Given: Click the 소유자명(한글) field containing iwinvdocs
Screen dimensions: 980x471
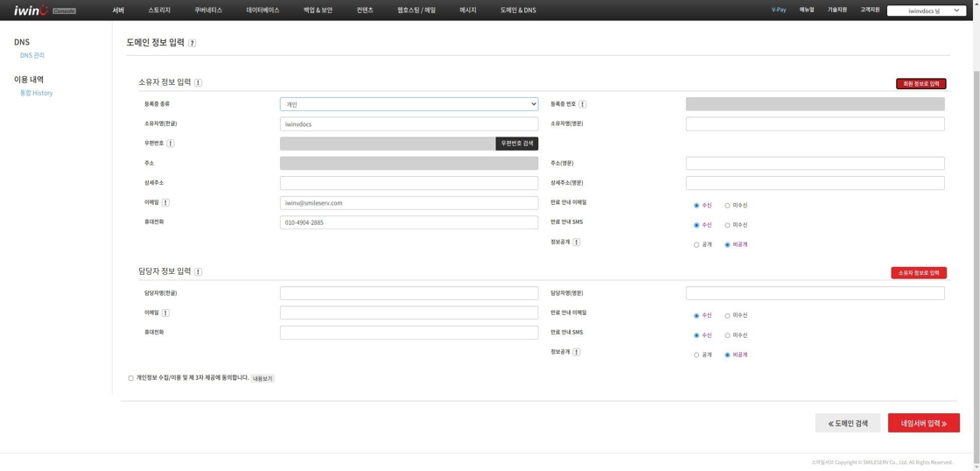Looking at the screenshot, I should click(409, 123).
